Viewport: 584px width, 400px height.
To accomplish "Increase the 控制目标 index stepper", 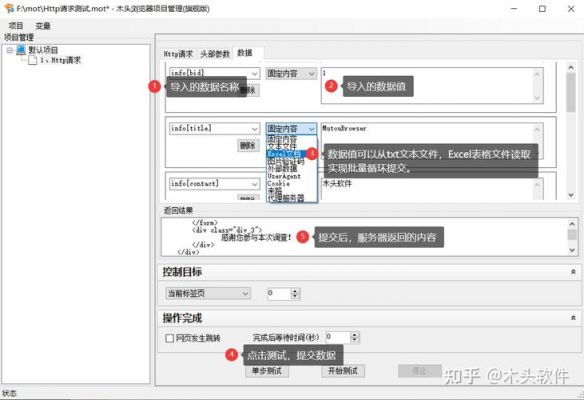I will 295,291.
